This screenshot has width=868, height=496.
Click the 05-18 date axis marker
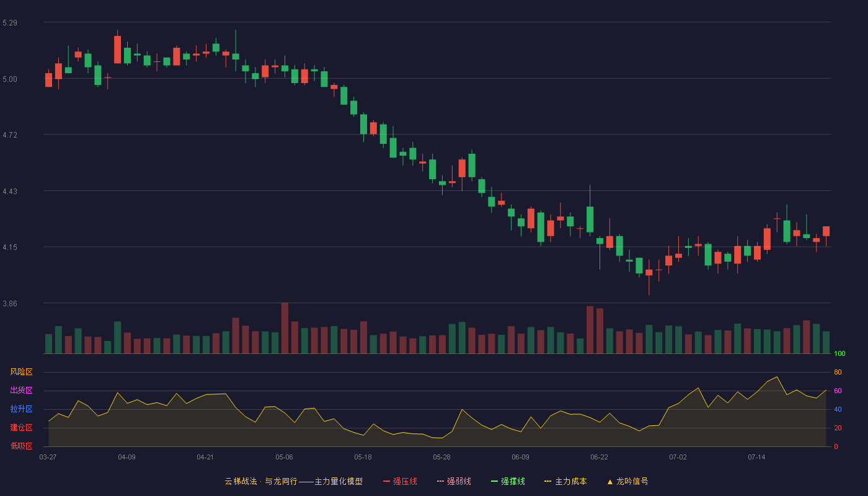[x=363, y=457]
